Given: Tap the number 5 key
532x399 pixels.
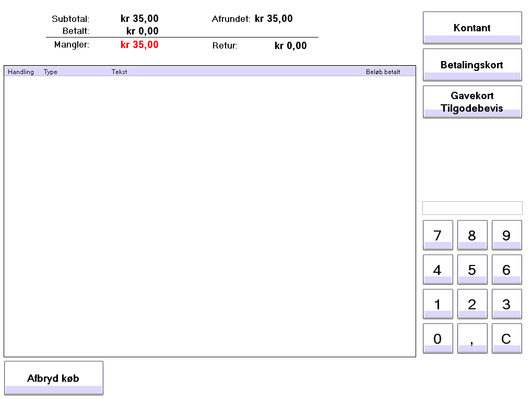Looking at the screenshot, I should pos(472,270).
